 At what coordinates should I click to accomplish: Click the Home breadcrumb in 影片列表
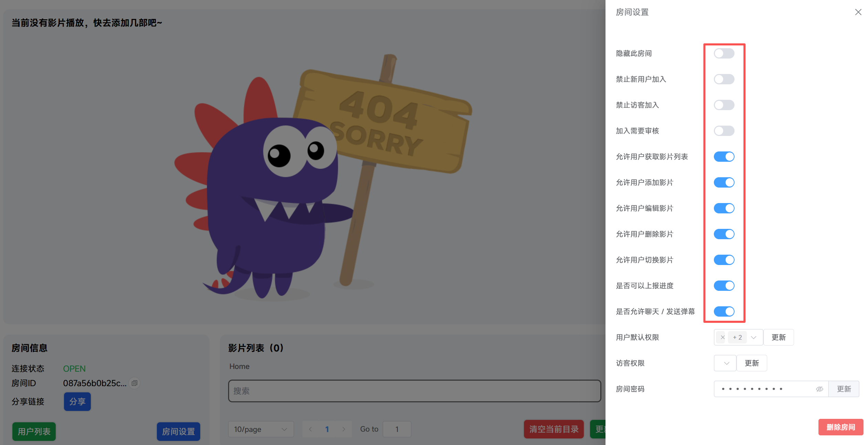239,366
